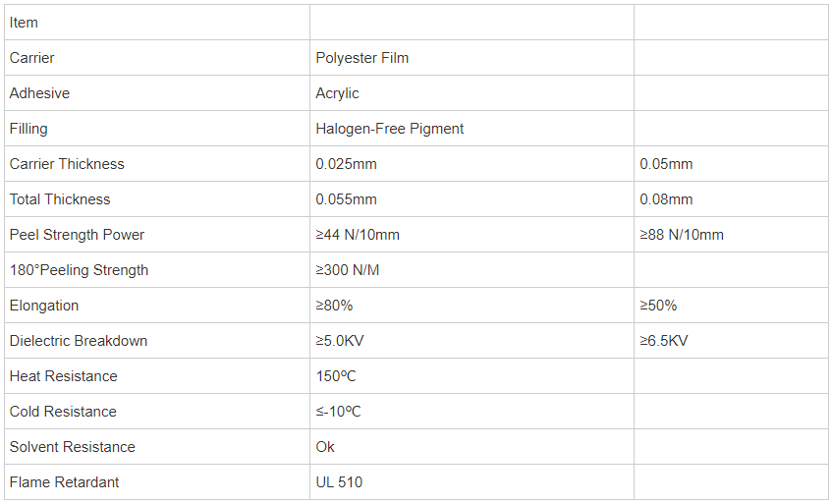The width and height of the screenshot is (832, 504).
Task: Select the Polyester Film cell
Action: (x=471, y=57)
